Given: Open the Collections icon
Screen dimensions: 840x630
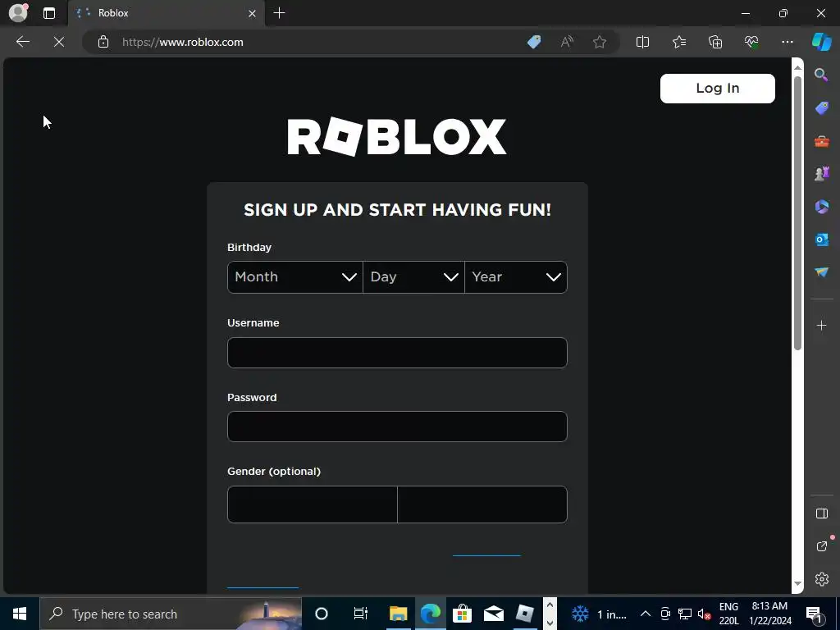Looking at the screenshot, I should [715, 42].
